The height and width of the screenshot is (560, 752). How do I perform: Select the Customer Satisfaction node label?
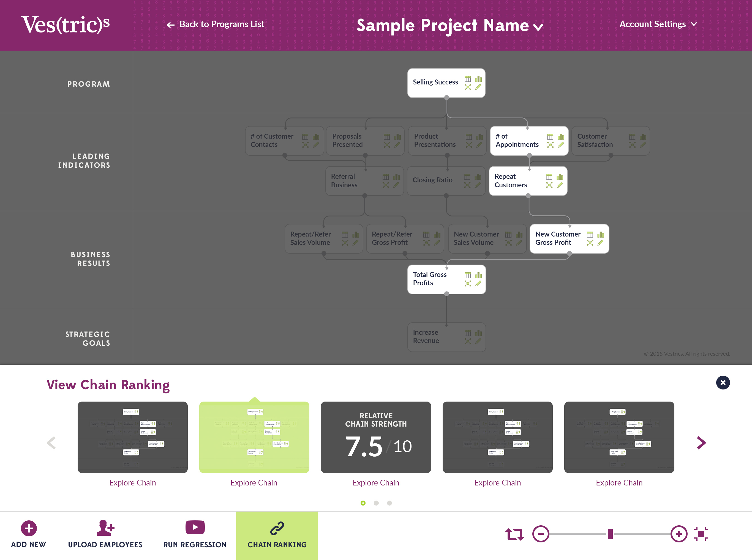pos(595,140)
